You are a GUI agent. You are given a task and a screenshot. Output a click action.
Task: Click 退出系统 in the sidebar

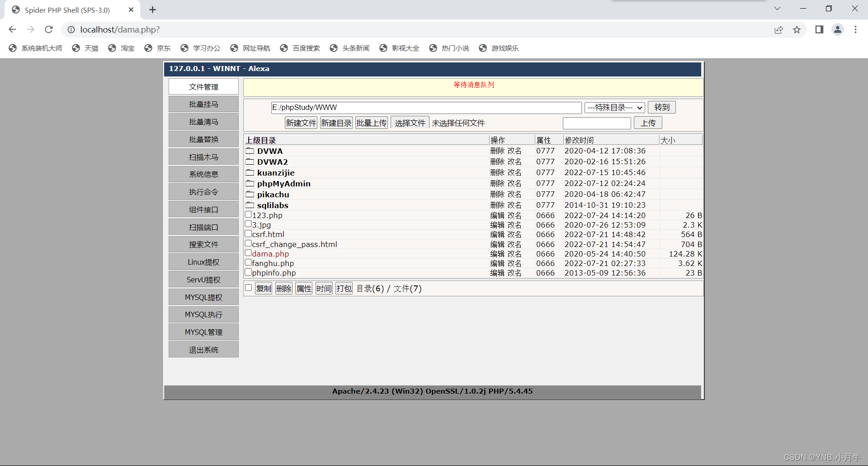(x=203, y=350)
